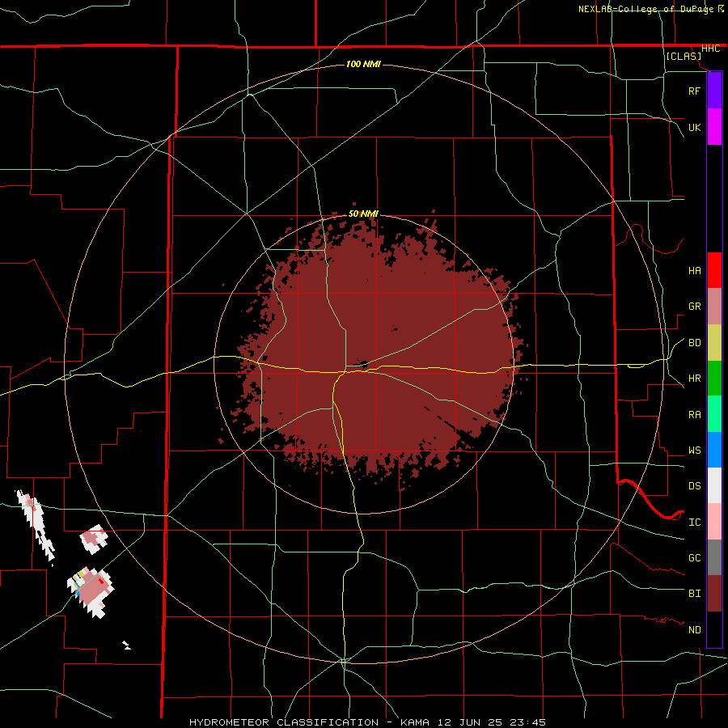Pick the dark green HR legend swatch

(x=714, y=379)
